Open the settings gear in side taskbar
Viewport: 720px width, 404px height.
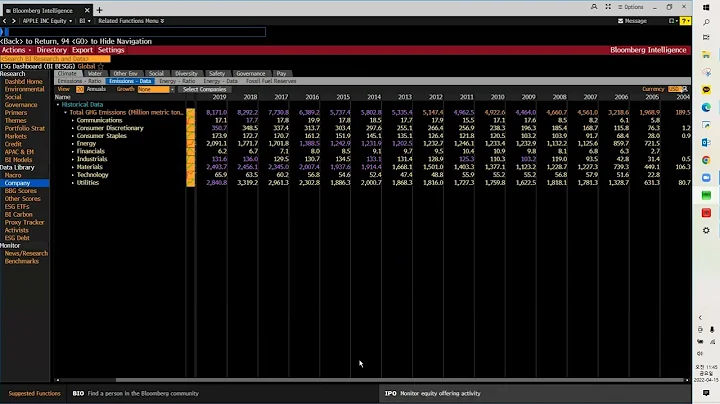tap(706, 230)
